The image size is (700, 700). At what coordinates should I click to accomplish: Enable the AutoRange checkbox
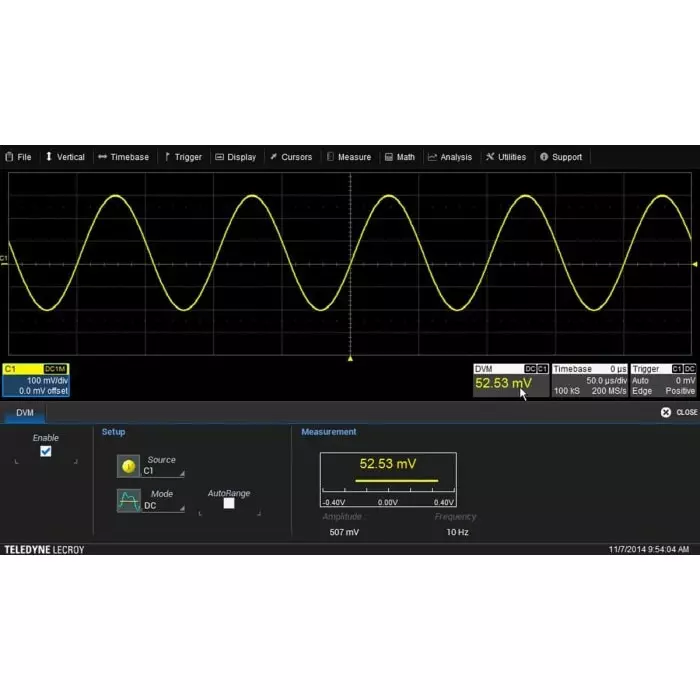point(229,504)
